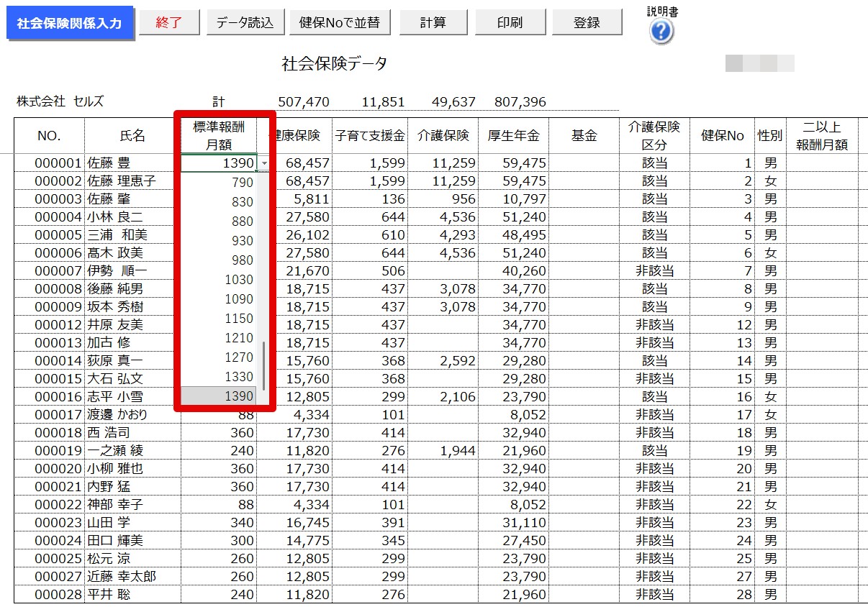Click the 印刷 button
Image resolution: width=868 pixels, height=607 pixels.
pos(510,22)
